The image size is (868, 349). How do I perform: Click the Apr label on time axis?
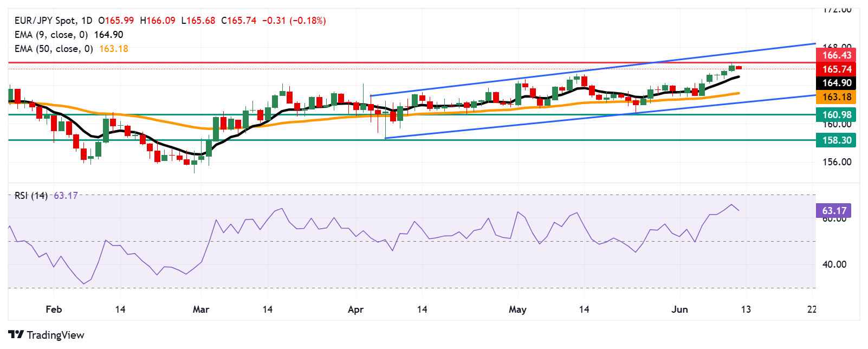click(355, 309)
